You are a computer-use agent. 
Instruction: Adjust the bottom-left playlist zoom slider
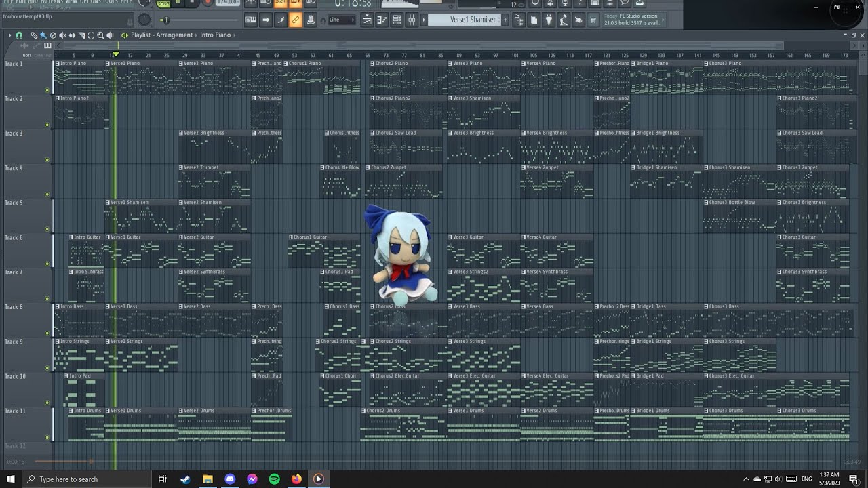[x=62, y=462]
